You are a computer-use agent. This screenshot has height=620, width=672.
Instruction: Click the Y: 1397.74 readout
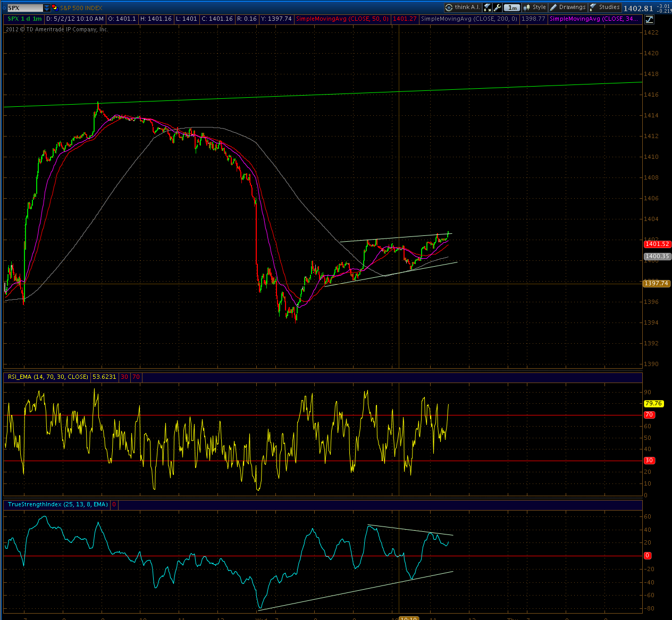pyautogui.click(x=276, y=19)
